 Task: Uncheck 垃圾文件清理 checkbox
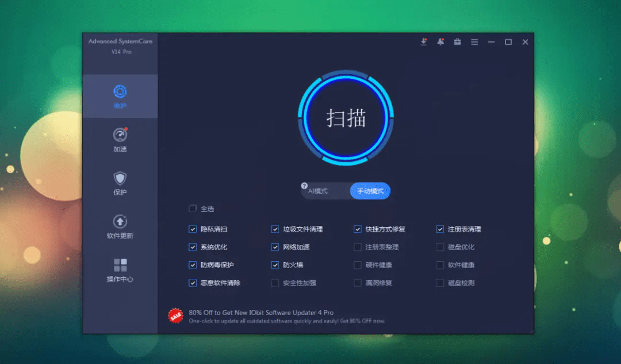[x=275, y=229]
